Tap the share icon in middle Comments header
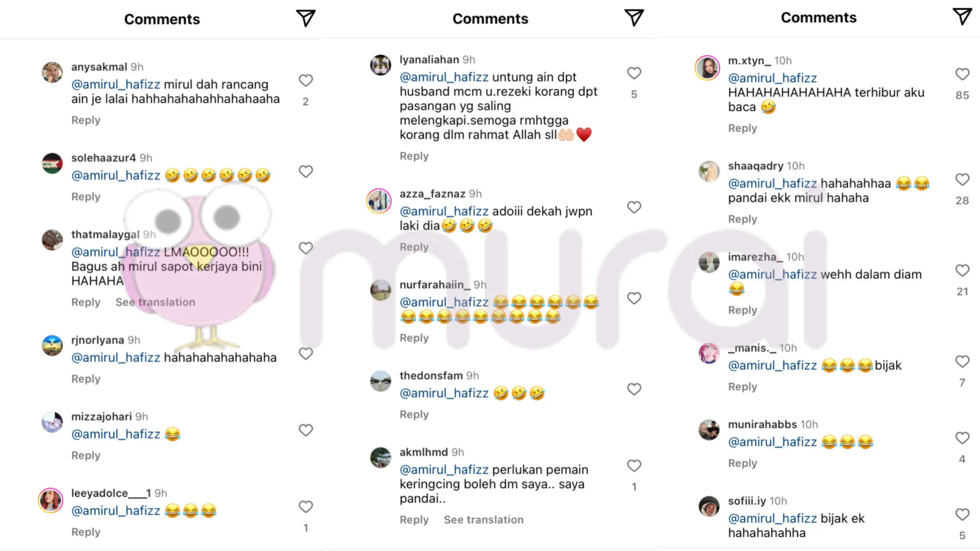This screenshot has width=980, height=551. coord(634,18)
